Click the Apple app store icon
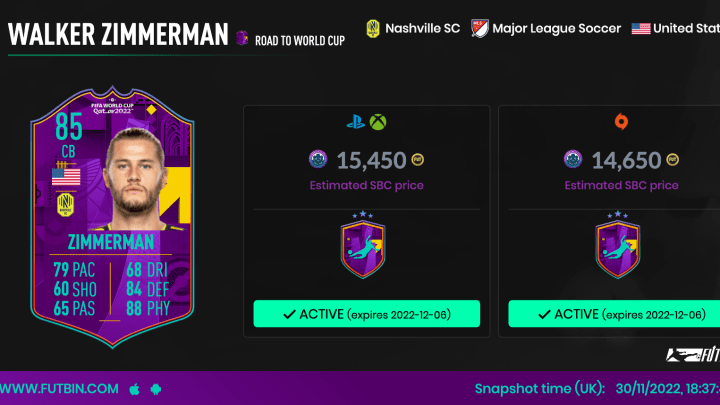This screenshot has height=405, width=720. [134, 389]
